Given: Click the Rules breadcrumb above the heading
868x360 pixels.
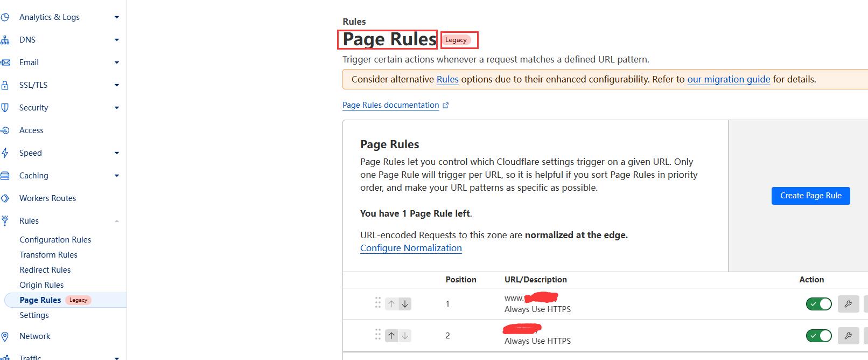Looking at the screenshot, I should point(354,22).
